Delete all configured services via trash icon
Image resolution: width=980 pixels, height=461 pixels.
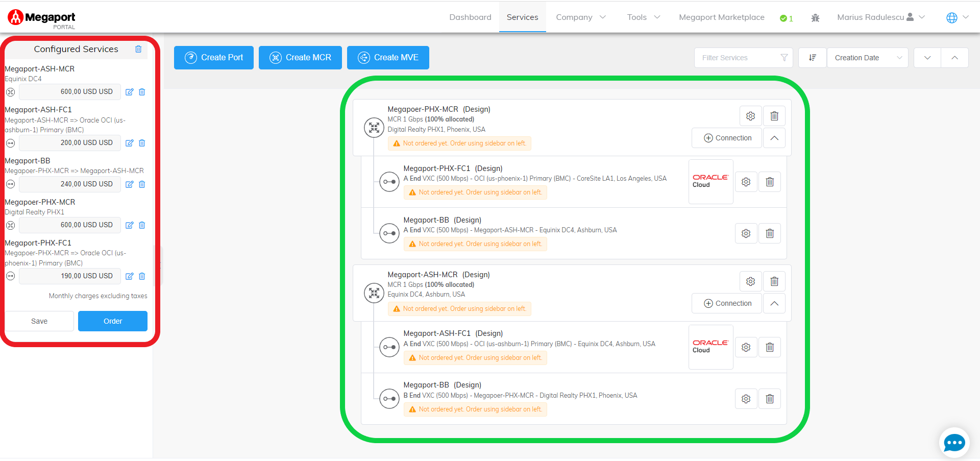(x=138, y=49)
